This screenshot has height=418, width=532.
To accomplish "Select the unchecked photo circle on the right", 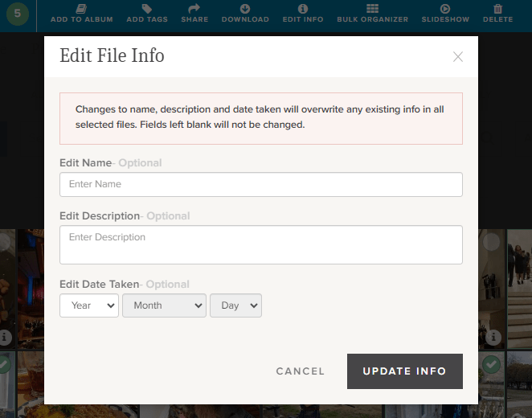I will point(492,242).
